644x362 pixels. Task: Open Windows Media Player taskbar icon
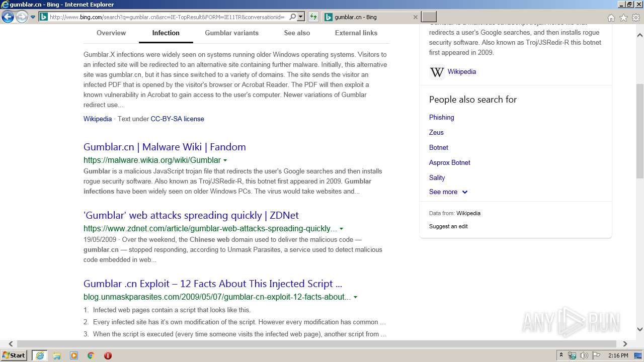[74, 355]
